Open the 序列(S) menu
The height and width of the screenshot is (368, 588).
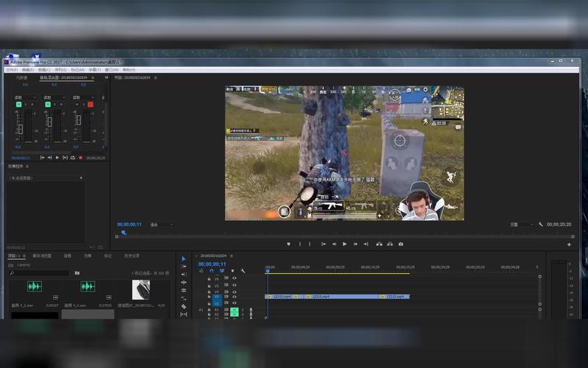tap(61, 70)
